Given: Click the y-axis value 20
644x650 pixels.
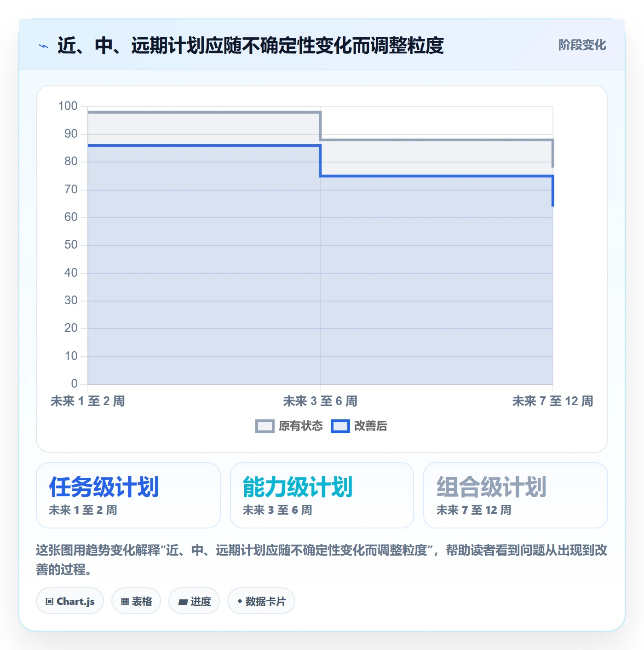Looking at the screenshot, I should coord(71,328).
